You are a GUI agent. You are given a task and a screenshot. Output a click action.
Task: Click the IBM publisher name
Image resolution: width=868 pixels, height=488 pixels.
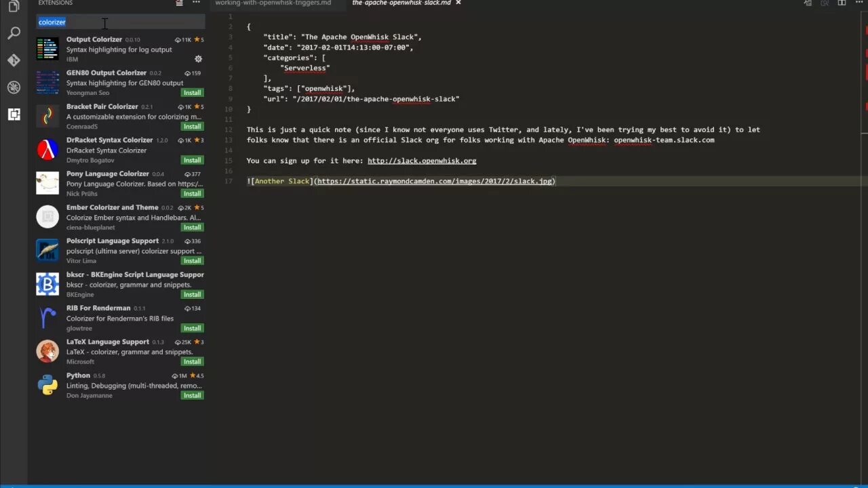point(72,60)
